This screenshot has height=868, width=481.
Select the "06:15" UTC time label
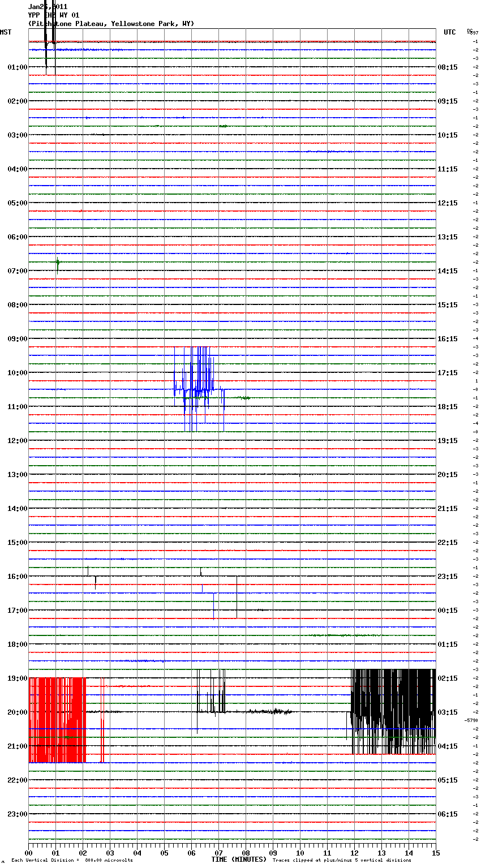pos(448,814)
